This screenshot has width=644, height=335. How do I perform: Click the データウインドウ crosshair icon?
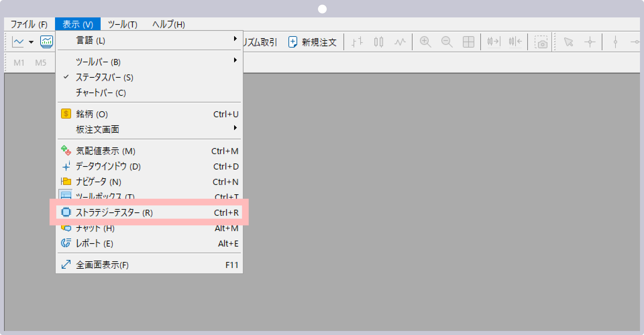[x=66, y=166]
